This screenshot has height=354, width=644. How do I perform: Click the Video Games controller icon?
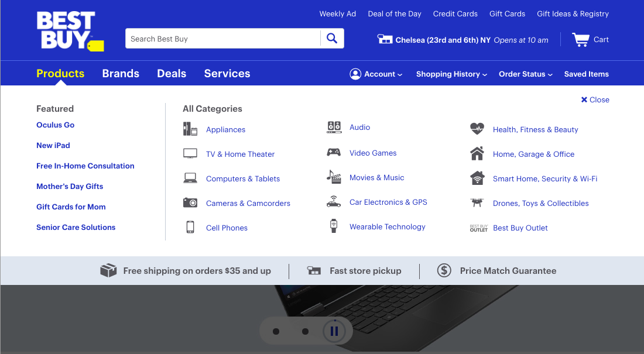[333, 153]
